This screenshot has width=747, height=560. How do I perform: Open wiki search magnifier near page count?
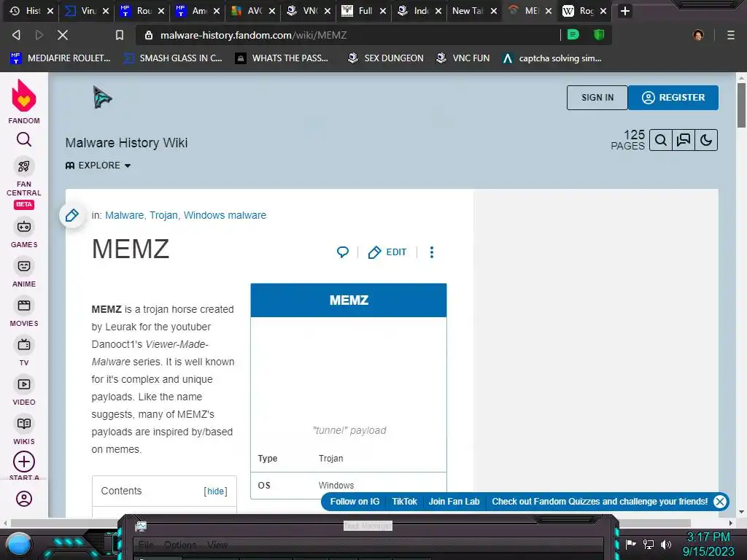point(660,140)
